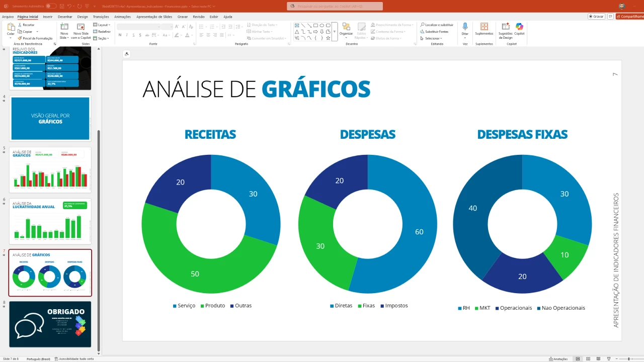The height and width of the screenshot is (362, 644).
Task: Click the Gravar button at top right
Action: [x=596, y=17]
